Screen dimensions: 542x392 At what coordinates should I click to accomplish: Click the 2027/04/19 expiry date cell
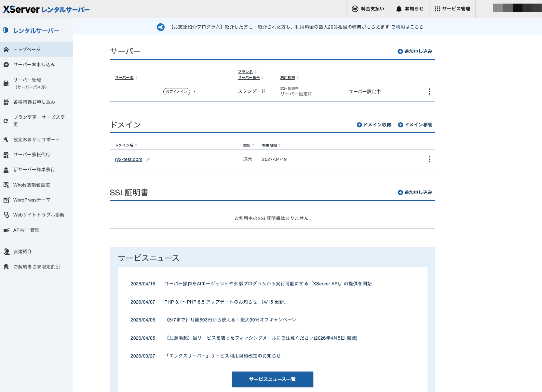(x=274, y=159)
